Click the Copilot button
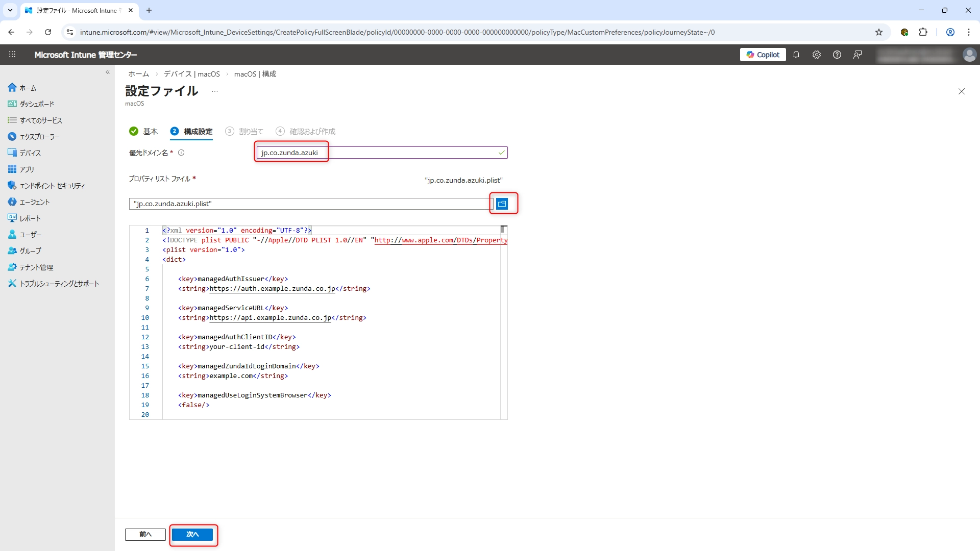The height and width of the screenshot is (551, 980). pyautogui.click(x=763, y=55)
